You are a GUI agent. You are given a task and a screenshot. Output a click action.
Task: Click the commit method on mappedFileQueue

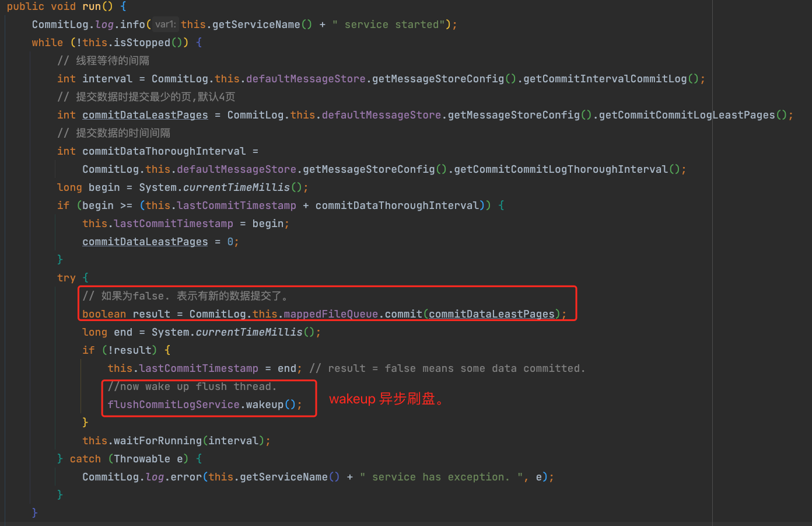403,314
